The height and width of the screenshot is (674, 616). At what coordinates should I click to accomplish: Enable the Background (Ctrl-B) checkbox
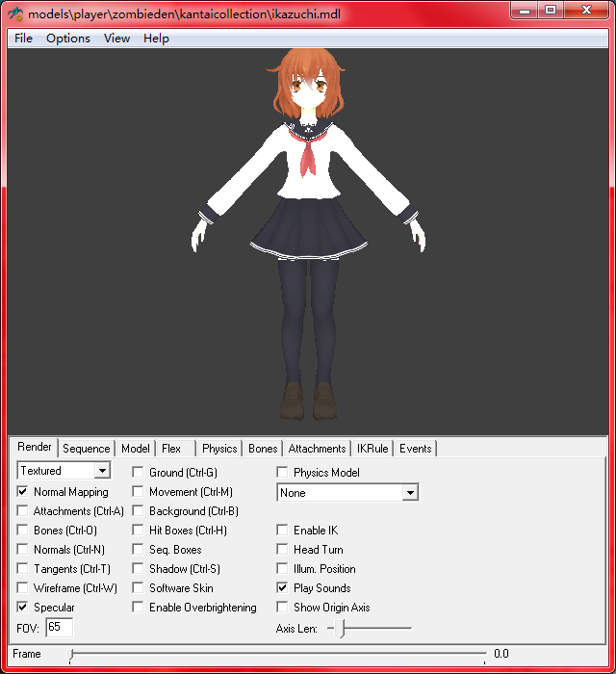[138, 510]
